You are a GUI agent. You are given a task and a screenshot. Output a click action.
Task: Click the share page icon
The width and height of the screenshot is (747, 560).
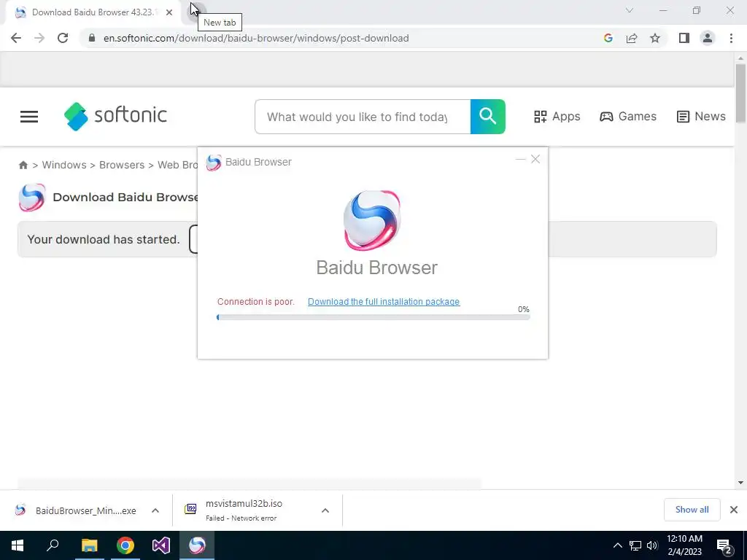coord(632,38)
